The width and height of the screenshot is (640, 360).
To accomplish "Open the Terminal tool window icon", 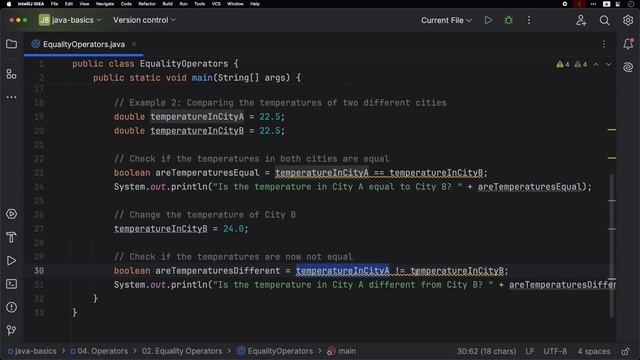I will [11, 284].
